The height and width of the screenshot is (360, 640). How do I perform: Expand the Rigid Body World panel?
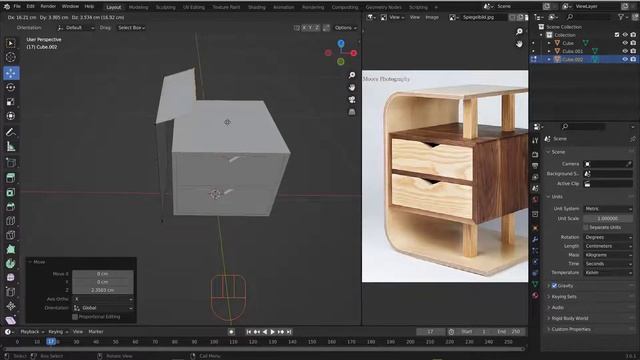(x=569, y=318)
